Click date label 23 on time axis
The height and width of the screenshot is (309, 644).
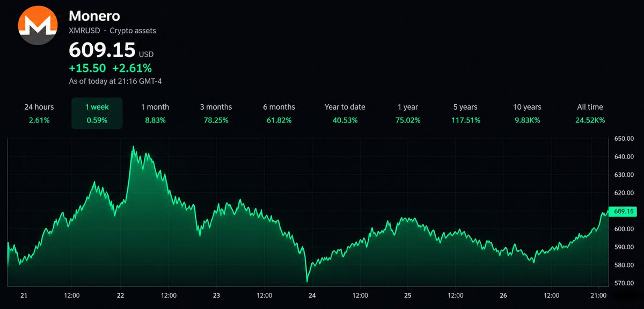click(216, 296)
